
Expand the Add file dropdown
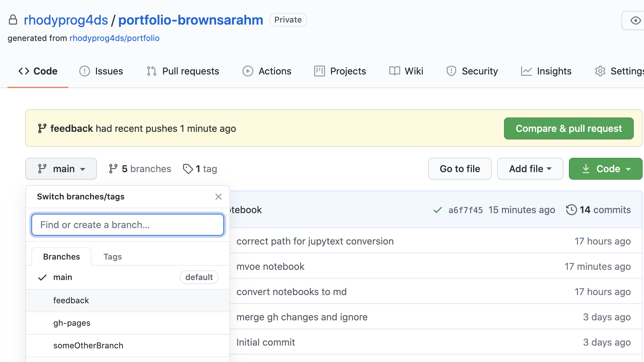click(x=530, y=169)
